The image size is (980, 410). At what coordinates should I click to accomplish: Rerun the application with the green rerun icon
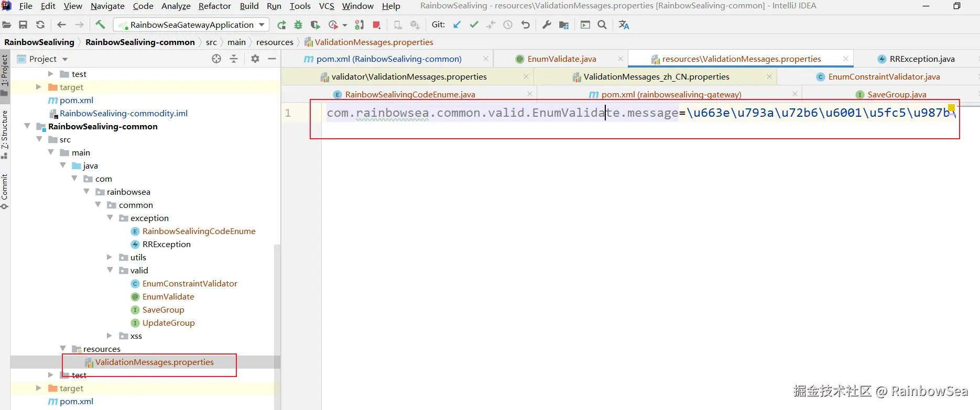click(x=281, y=25)
